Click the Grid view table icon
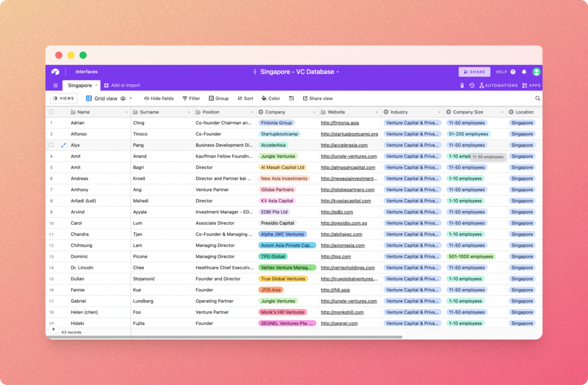Image resolution: width=588 pixels, height=385 pixels. click(89, 98)
